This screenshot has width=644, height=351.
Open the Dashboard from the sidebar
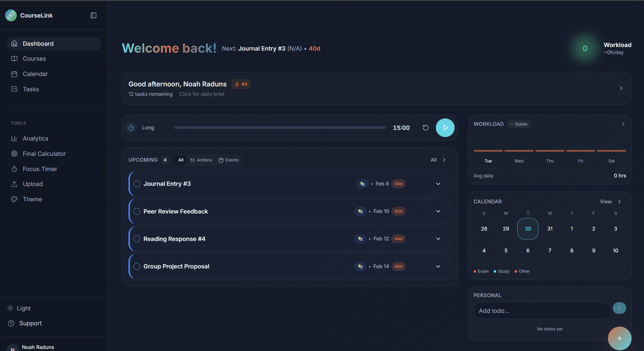click(38, 43)
